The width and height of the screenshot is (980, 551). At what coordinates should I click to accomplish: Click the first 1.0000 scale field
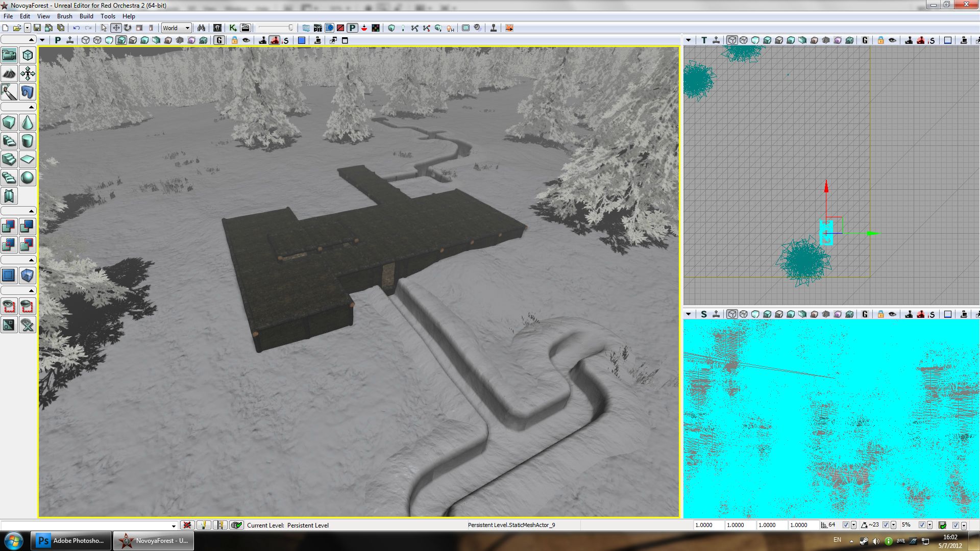click(x=708, y=525)
